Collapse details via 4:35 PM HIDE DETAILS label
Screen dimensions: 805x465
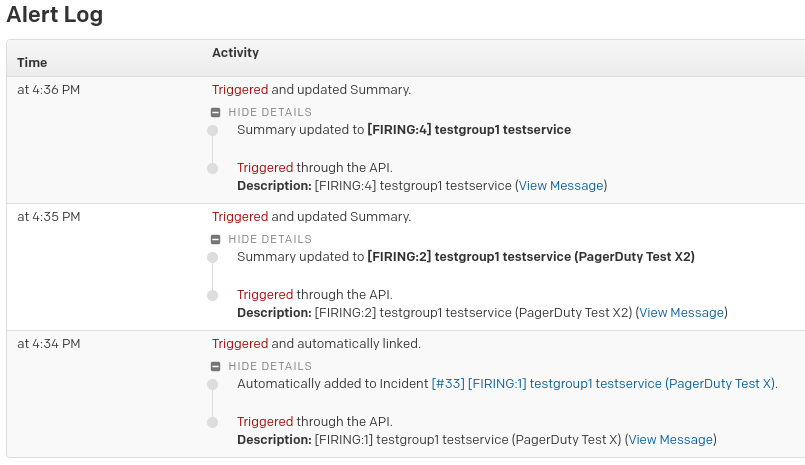(270, 240)
